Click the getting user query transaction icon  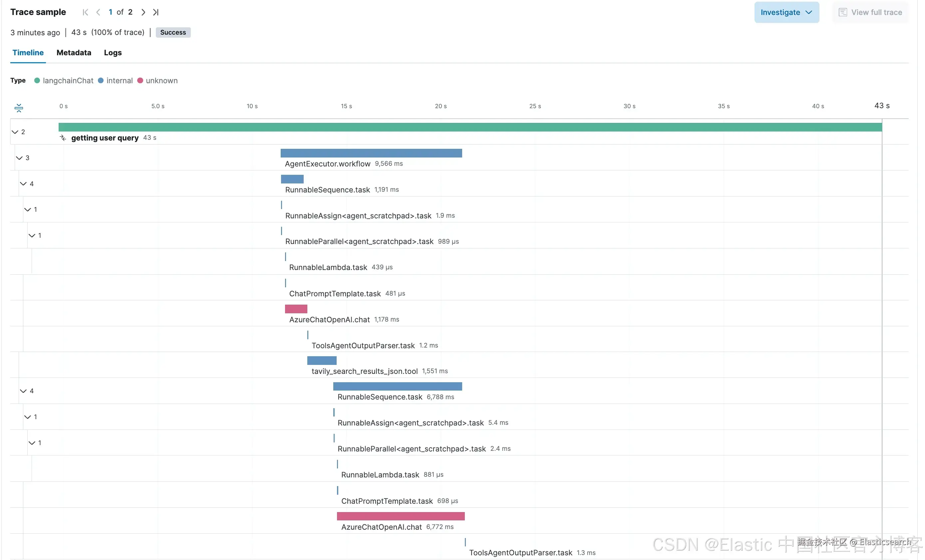coord(63,138)
